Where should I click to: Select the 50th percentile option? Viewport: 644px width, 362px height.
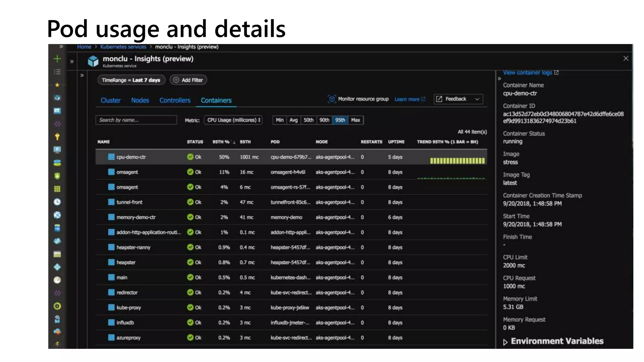pyautogui.click(x=308, y=120)
